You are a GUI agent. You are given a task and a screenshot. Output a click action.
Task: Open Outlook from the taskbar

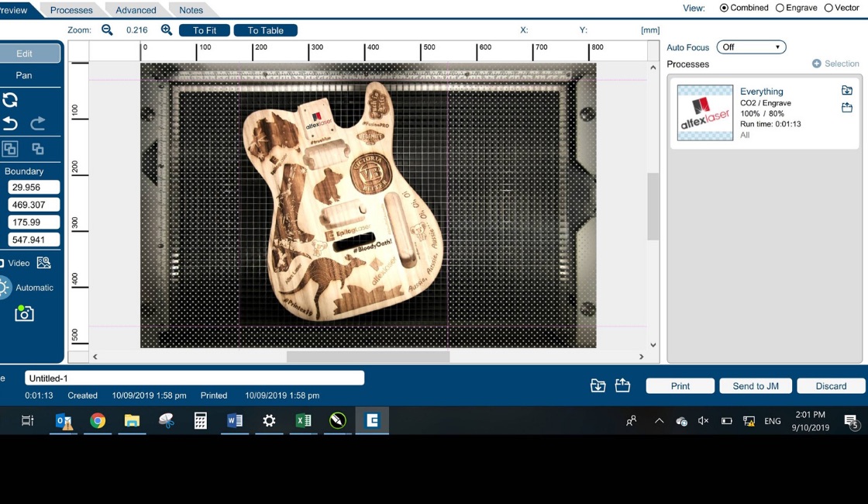tap(64, 421)
